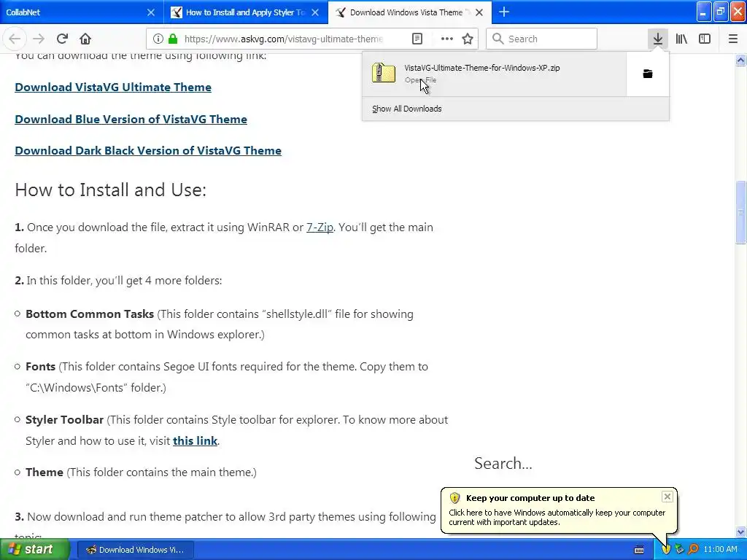Open page actions three-dot menu

tap(447, 39)
